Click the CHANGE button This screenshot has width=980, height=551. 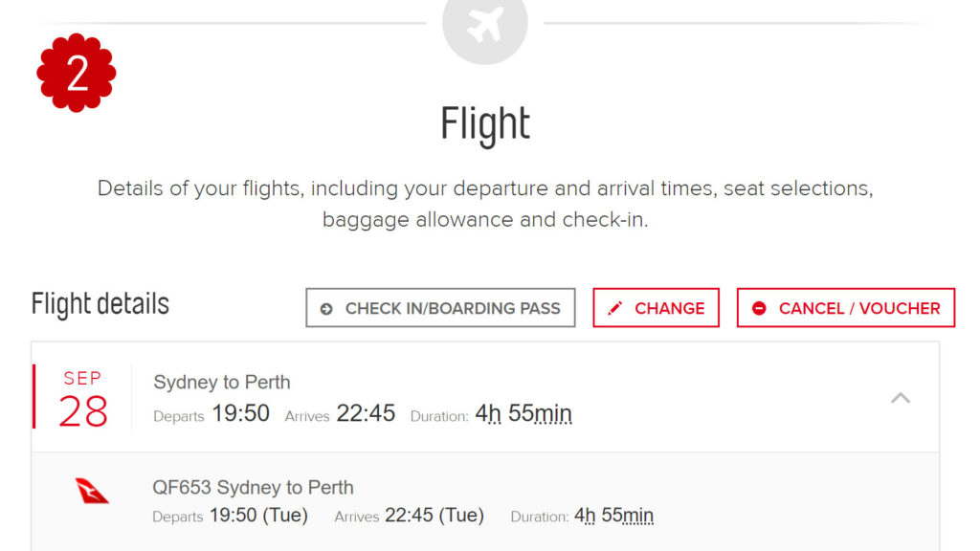click(x=656, y=308)
